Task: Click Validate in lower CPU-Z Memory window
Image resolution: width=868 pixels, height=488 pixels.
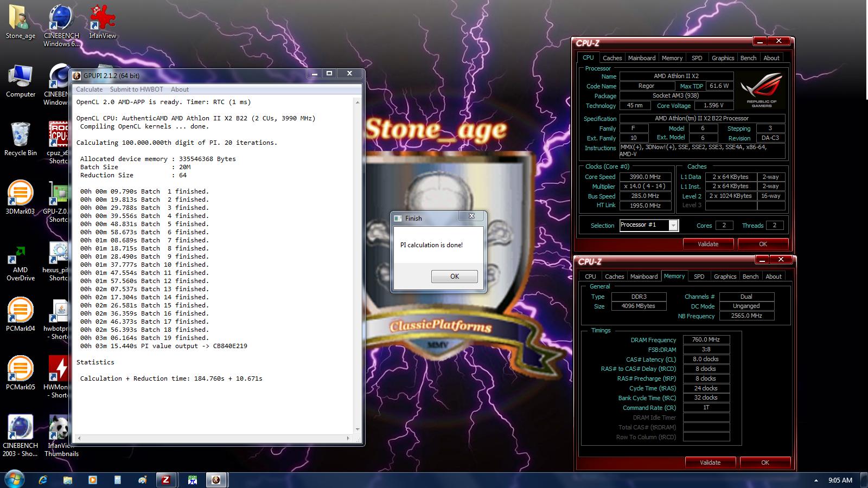Action: pos(710,463)
